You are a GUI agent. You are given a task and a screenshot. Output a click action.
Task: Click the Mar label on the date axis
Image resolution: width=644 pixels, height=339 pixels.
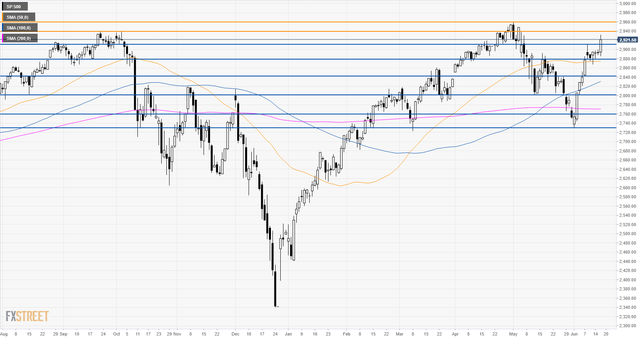click(399, 334)
